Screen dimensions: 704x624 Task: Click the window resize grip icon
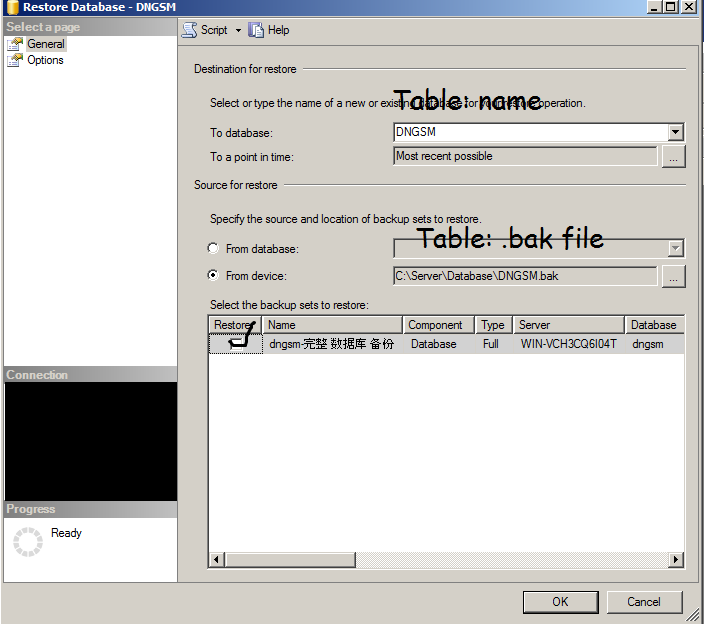point(694,614)
